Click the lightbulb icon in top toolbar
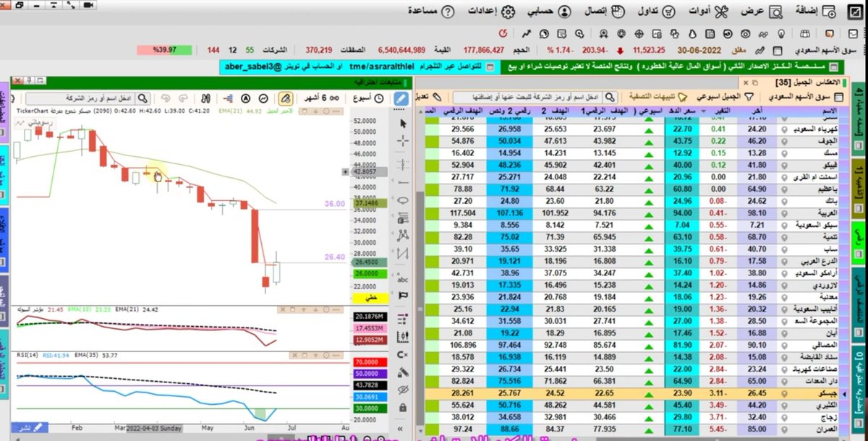This screenshot has width=868, height=441. click(781, 33)
